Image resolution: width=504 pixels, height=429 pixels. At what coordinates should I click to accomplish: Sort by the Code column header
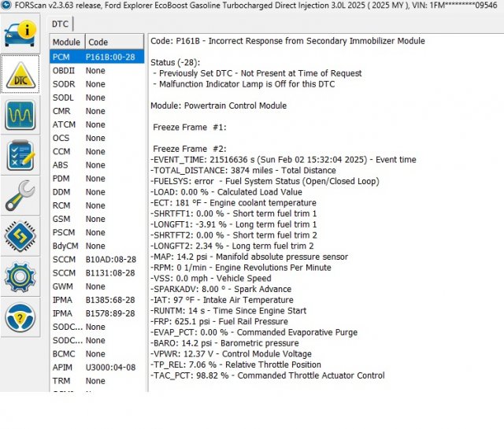(x=114, y=42)
